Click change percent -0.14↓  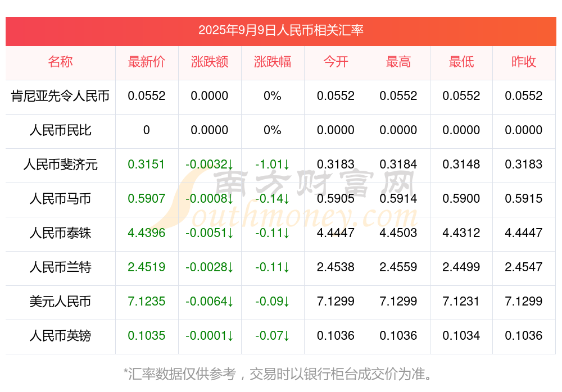(273, 198)
